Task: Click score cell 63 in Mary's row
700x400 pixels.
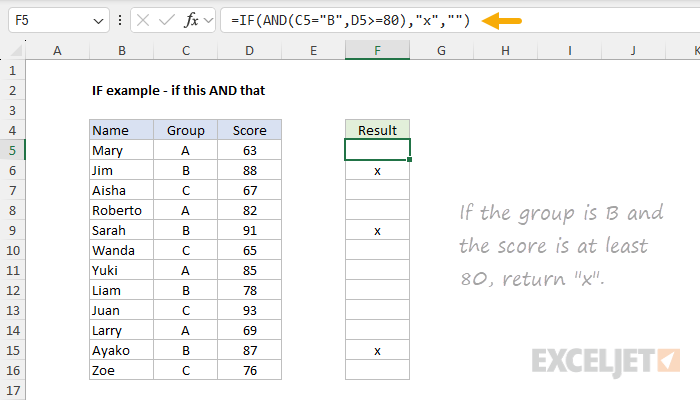Action: point(250,150)
